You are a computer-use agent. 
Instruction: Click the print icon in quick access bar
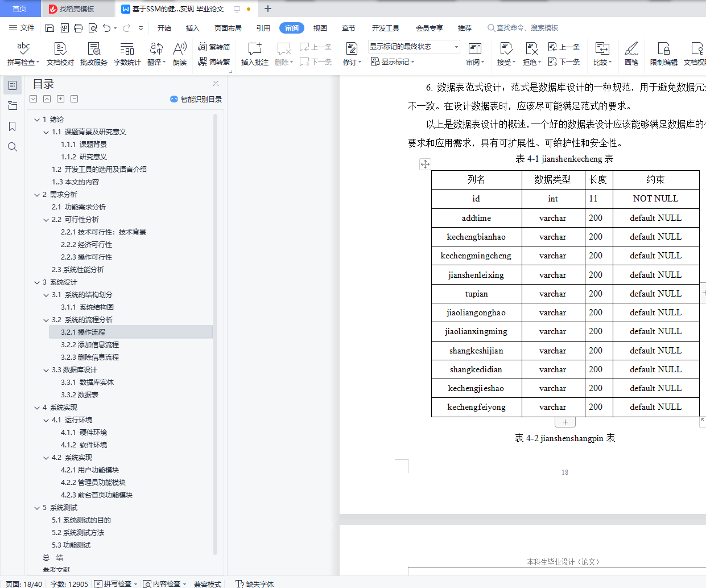coord(78,28)
